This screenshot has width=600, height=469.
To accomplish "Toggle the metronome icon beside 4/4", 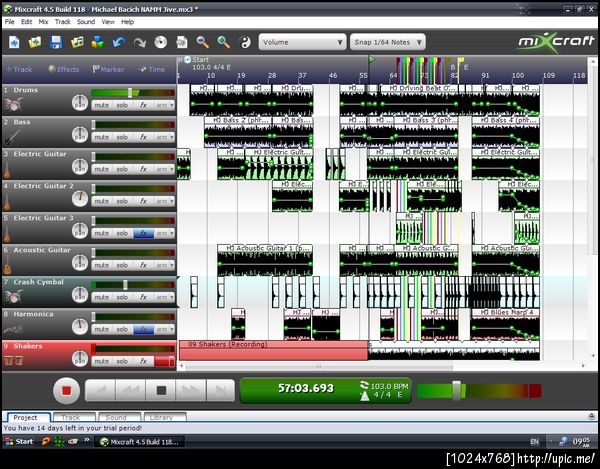I will 364,396.
